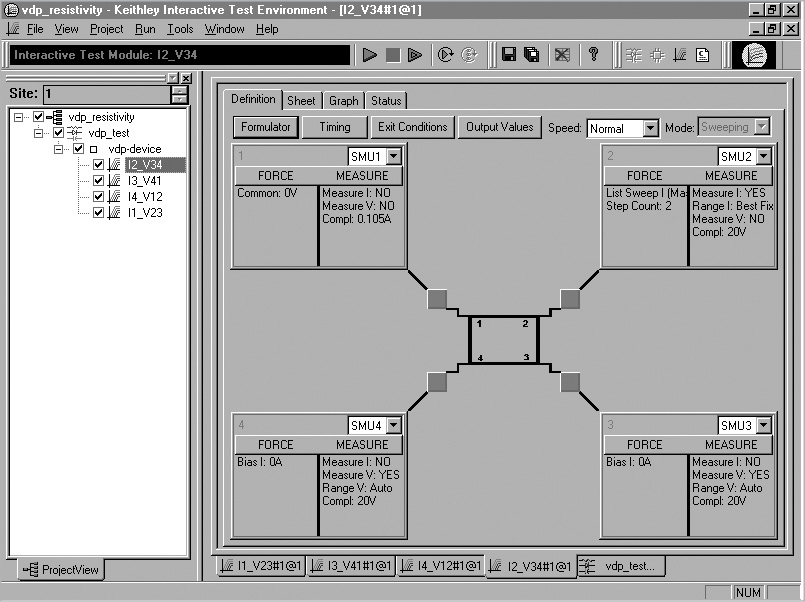Click the Site number up stepper arrow
Screen dimensions: 805x602
click(180, 90)
